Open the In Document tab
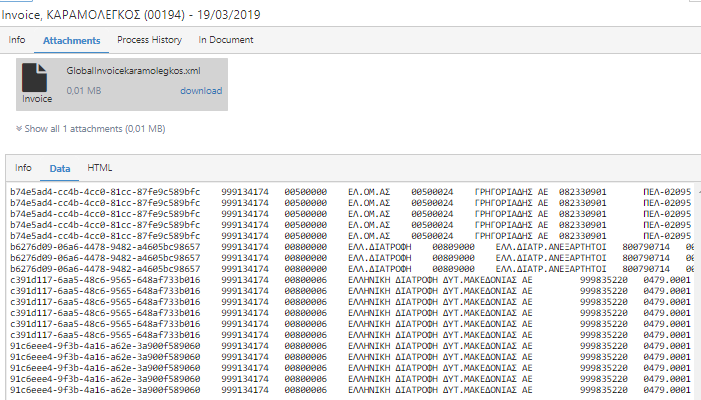Image resolution: width=701 pixels, height=400 pixels. [x=226, y=40]
